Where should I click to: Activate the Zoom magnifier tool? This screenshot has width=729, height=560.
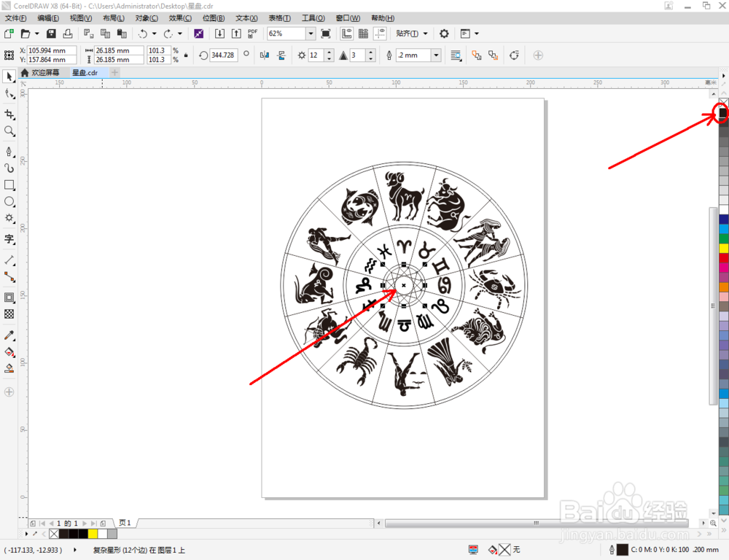click(9, 131)
